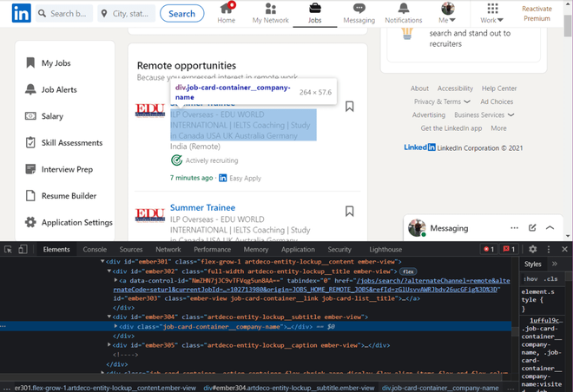
Task: Click the red issues flag badge
Action: (509, 249)
